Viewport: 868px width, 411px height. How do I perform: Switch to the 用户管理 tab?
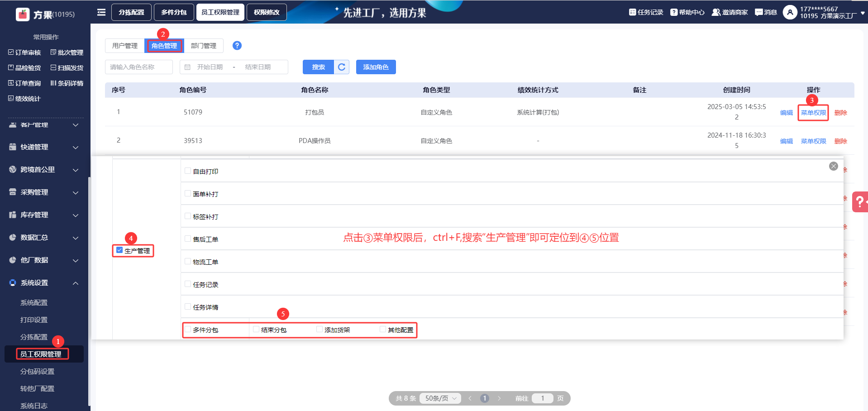point(125,46)
